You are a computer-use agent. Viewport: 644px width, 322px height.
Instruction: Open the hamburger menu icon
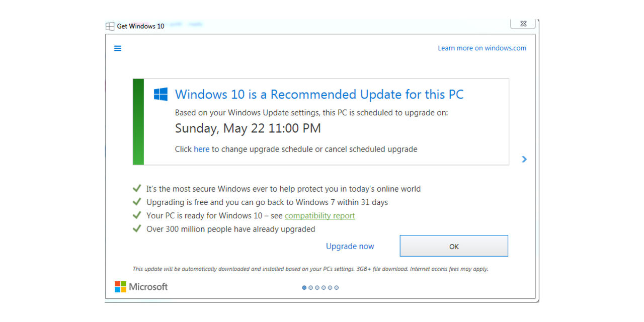[x=117, y=48]
